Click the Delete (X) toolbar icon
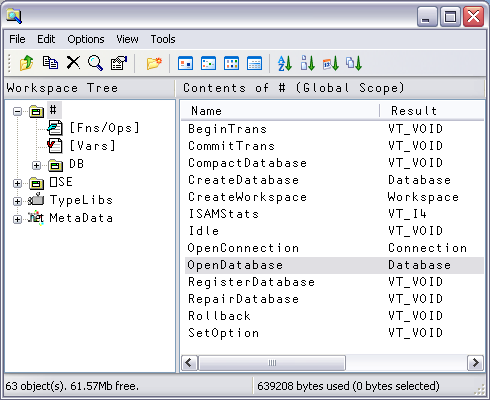Viewport: 490px width, 400px height. pos(73,62)
